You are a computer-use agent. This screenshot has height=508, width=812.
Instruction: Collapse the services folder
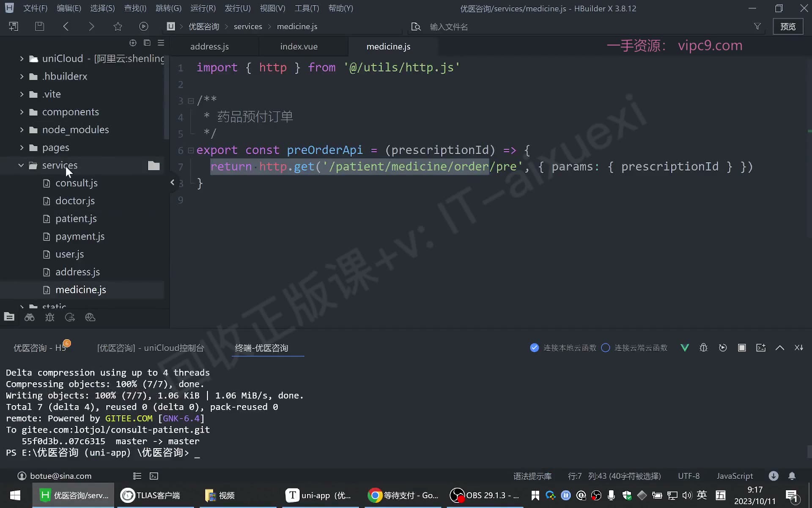pyautogui.click(x=21, y=165)
